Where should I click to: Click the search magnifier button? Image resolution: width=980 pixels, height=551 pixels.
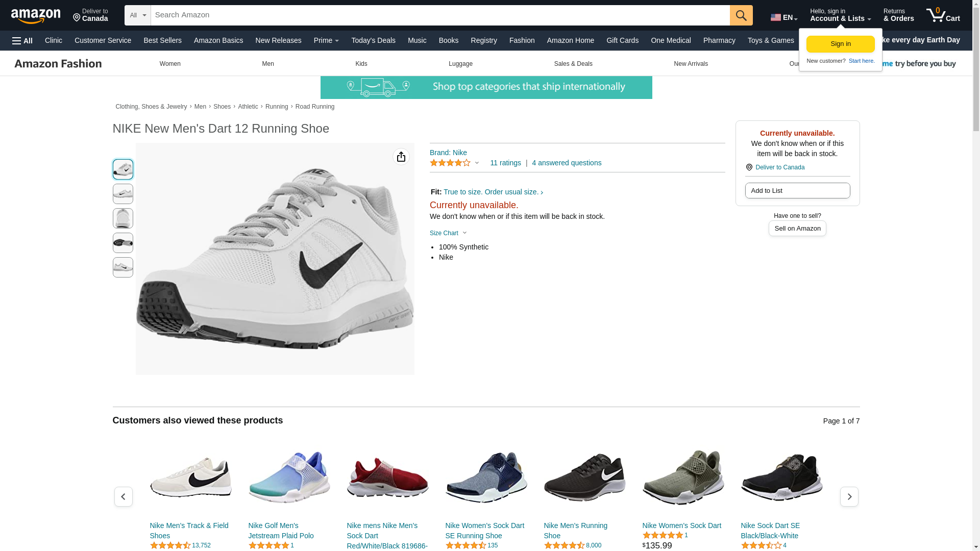(741, 15)
